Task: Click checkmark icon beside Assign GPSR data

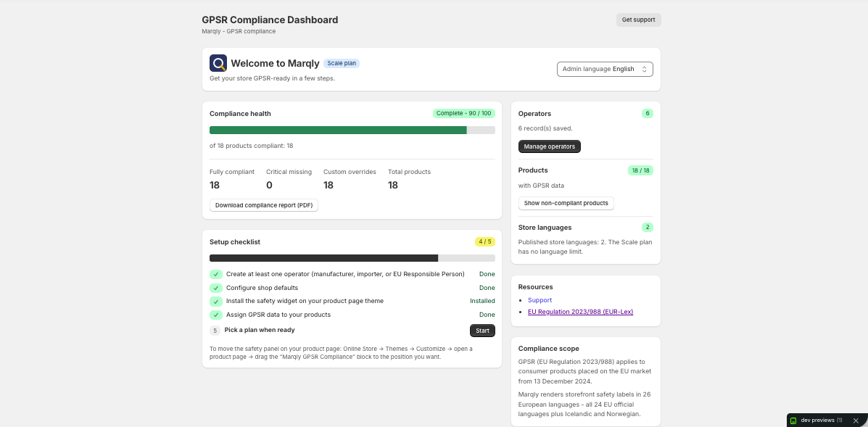Action: [x=216, y=315]
